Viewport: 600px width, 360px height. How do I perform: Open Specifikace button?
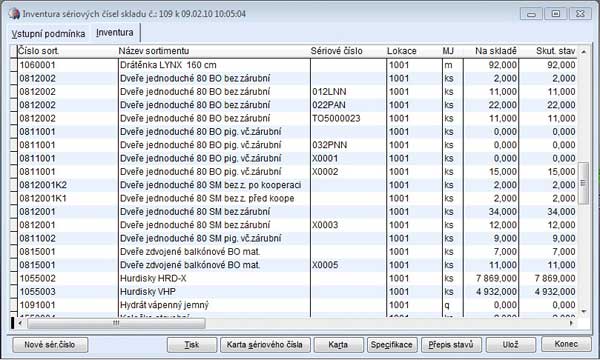pyautogui.click(x=391, y=345)
